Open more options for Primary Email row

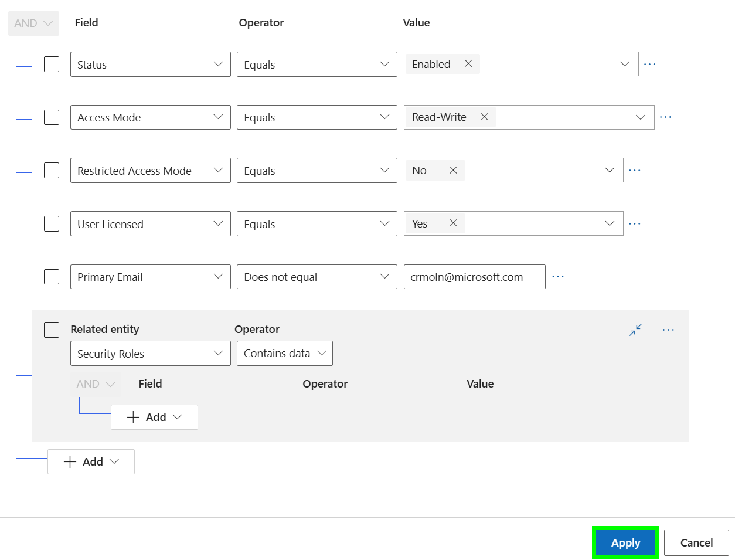click(x=558, y=277)
